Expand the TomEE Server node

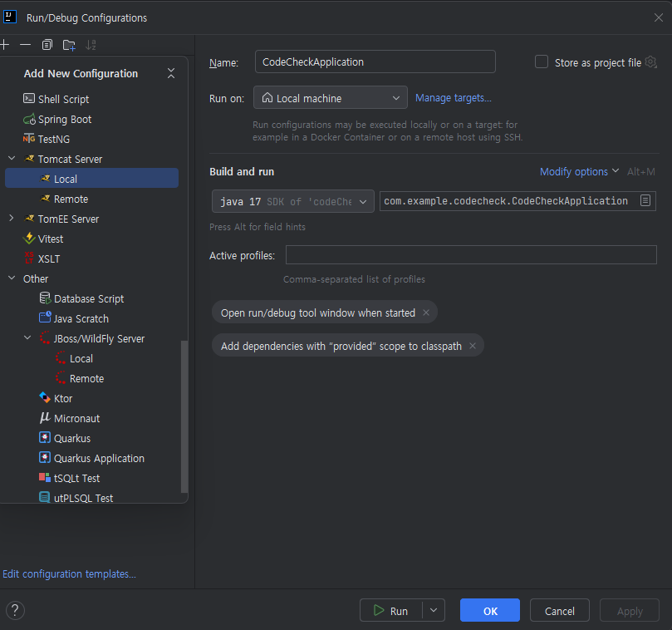pos(12,219)
